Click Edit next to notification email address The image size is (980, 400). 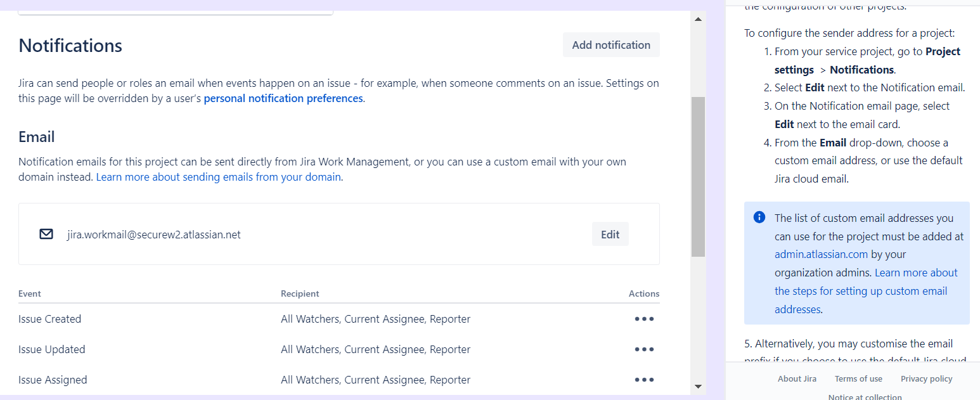click(x=610, y=235)
